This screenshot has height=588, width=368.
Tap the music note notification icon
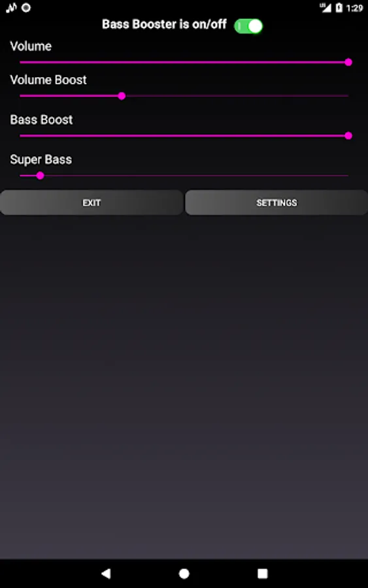[x=12, y=7]
